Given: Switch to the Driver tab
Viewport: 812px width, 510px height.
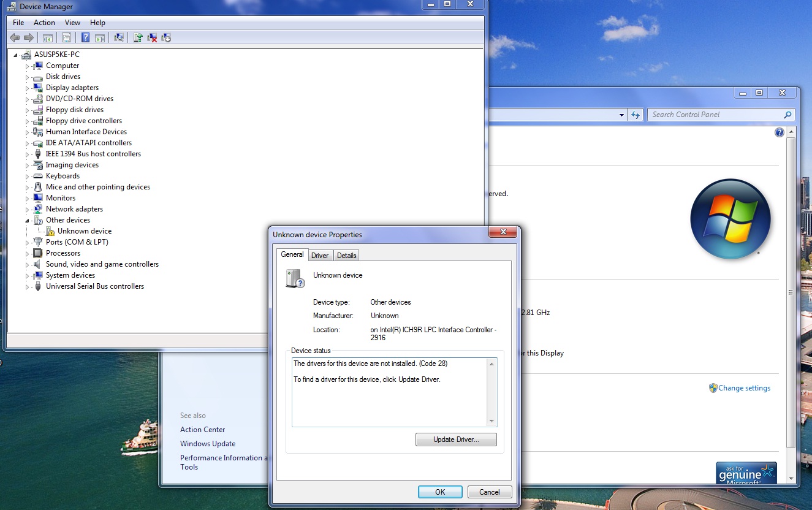Looking at the screenshot, I should pyautogui.click(x=320, y=256).
